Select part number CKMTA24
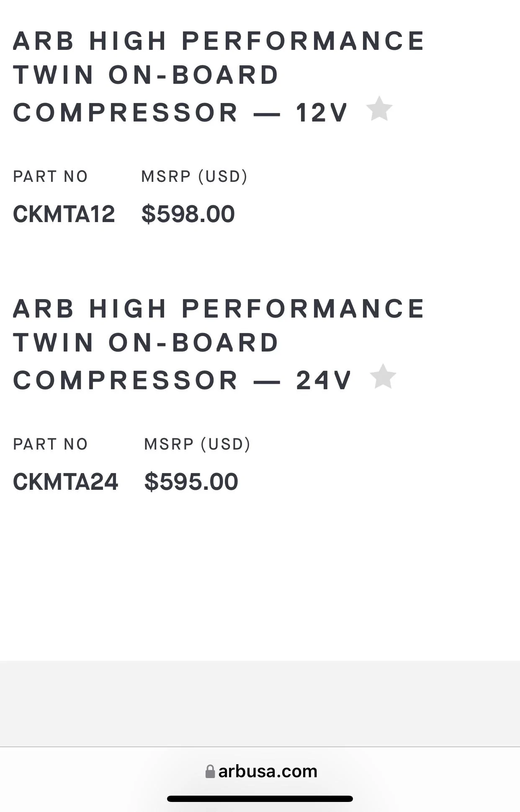 click(66, 482)
